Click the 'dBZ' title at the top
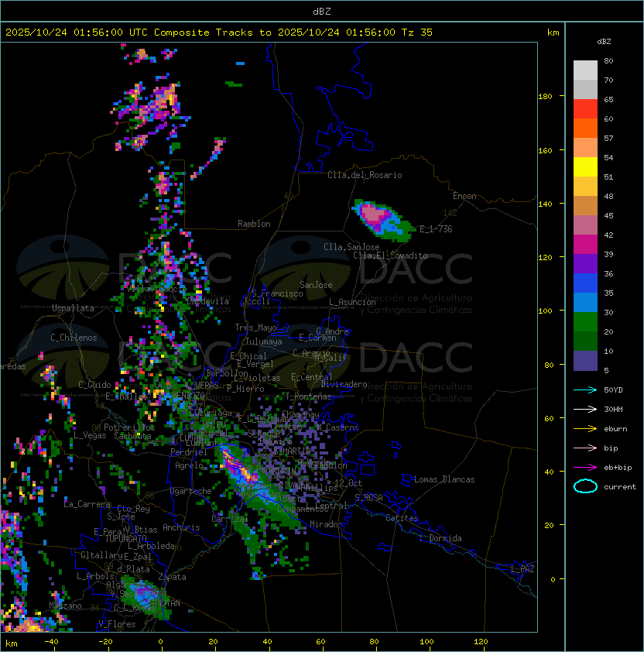The width and height of the screenshot is (644, 652). [x=322, y=11]
